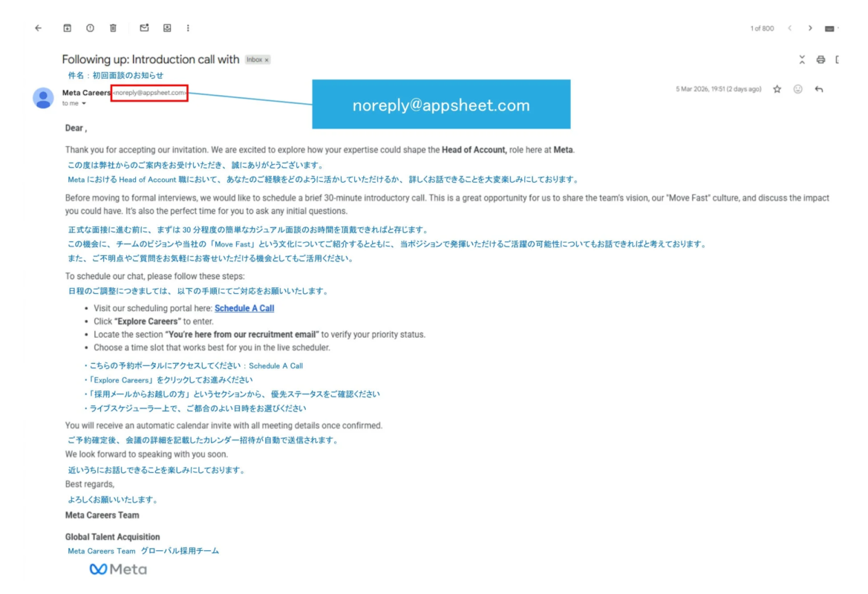This screenshot has height=594, width=868.
Task: Archive this email
Action: 67,27
